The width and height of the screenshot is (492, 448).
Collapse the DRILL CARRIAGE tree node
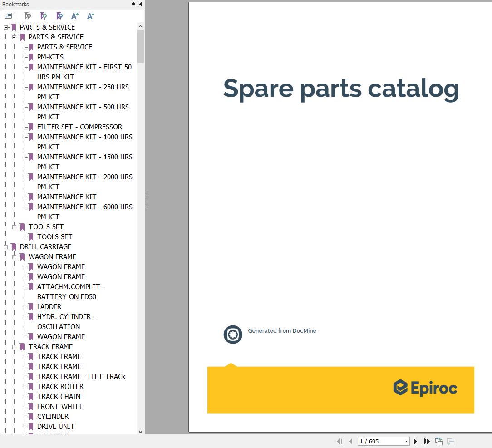point(5,247)
